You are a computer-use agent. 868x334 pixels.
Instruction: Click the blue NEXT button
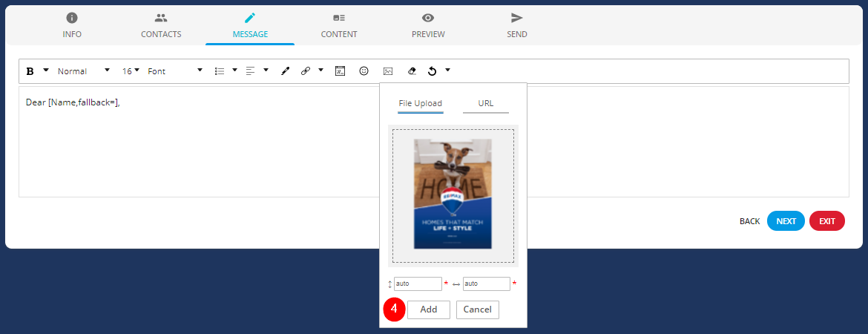786,221
